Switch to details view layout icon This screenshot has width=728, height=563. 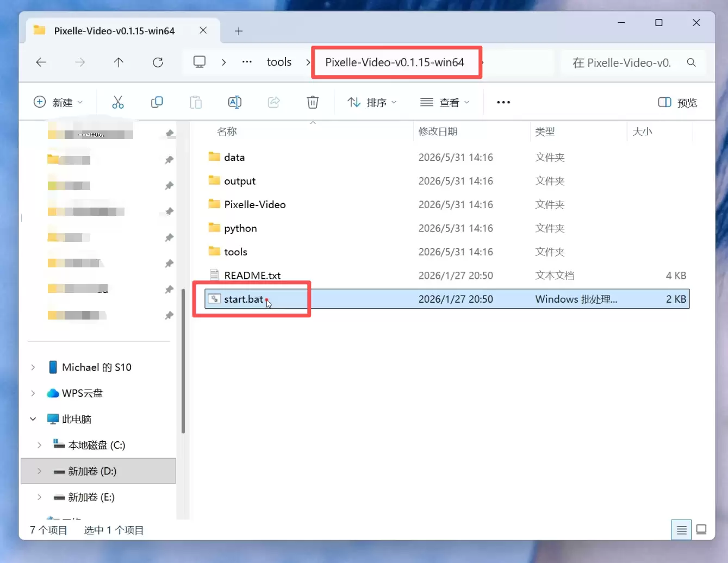coord(682,530)
